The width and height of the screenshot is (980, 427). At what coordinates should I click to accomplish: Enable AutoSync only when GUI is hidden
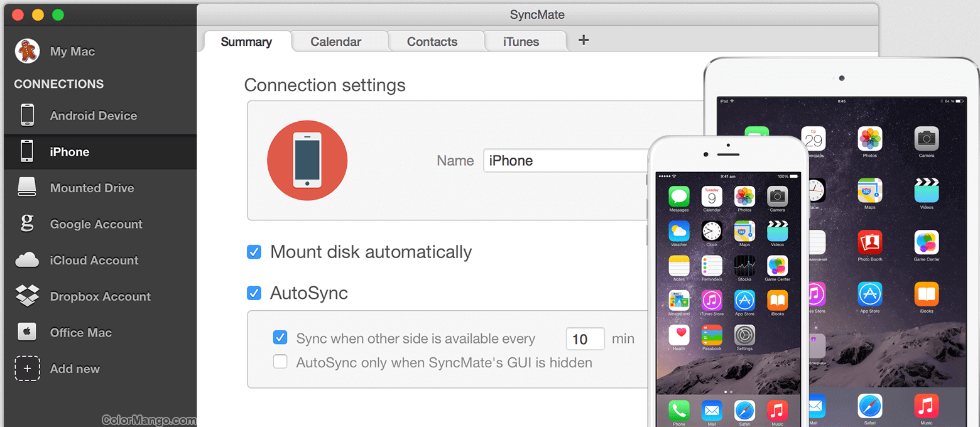point(280,362)
